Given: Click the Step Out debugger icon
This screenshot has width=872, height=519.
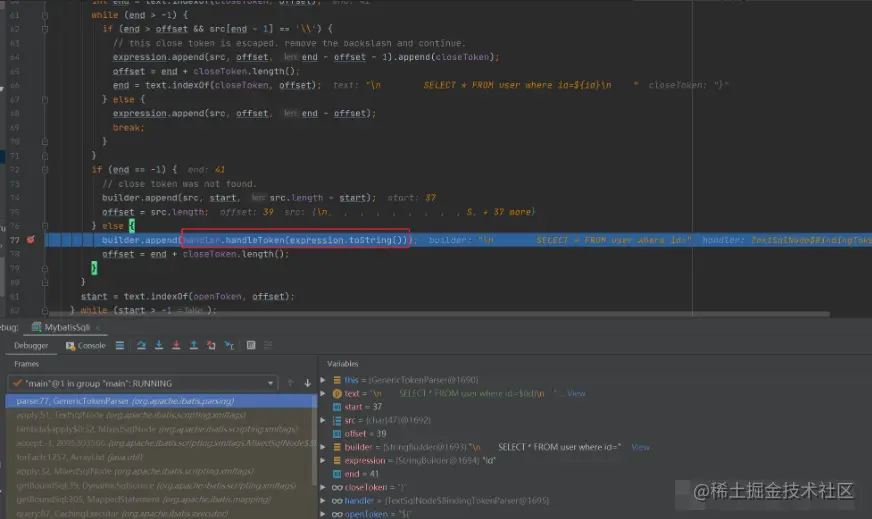Looking at the screenshot, I should tap(194, 345).
